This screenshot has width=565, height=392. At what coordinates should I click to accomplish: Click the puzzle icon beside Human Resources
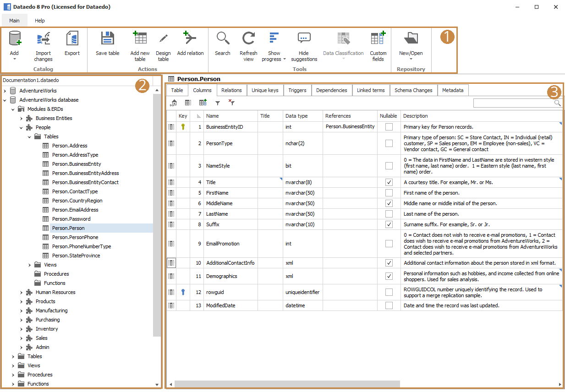click(x=29, y=292)
